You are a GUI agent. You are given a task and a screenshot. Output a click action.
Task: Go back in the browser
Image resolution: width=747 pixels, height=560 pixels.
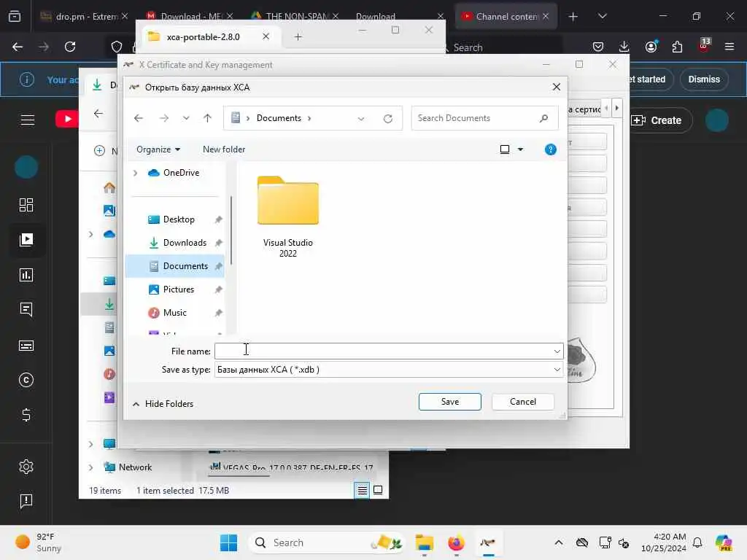coord(18,47)
